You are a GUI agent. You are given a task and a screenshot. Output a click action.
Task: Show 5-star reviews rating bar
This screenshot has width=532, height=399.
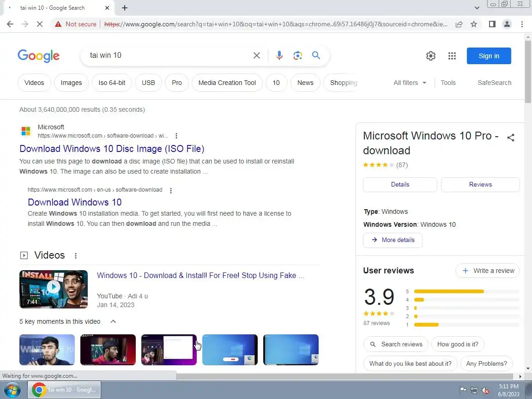463,291
